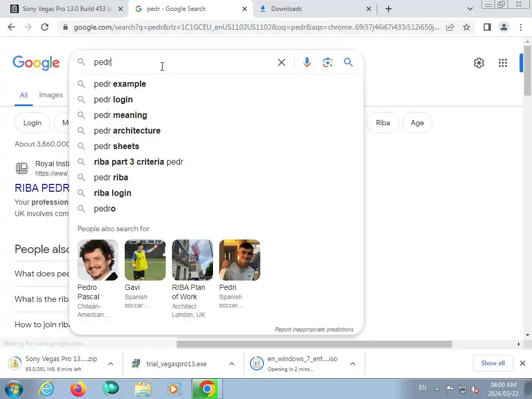
Task: Click the muted volume tray icon
Action: coord(475,389)
